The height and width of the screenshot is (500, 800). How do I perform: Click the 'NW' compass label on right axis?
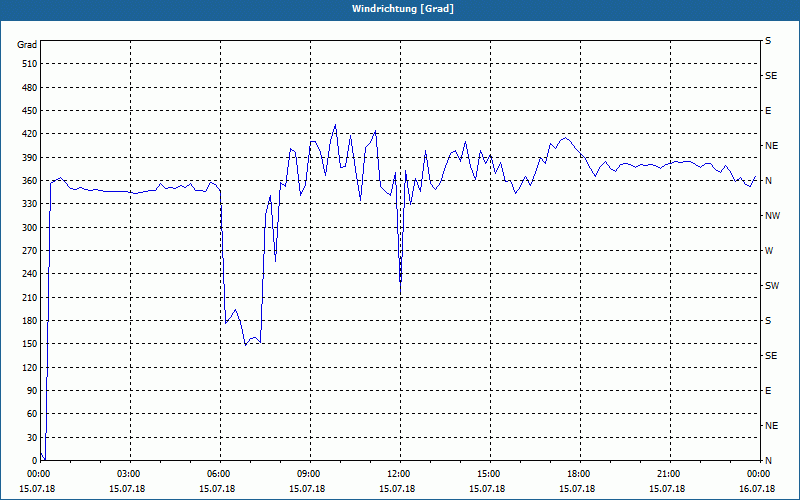point(772,216)
